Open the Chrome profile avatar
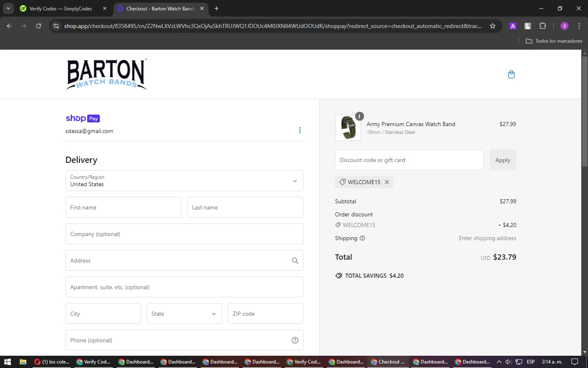This screenshot has height=368, width=588. 564,26
